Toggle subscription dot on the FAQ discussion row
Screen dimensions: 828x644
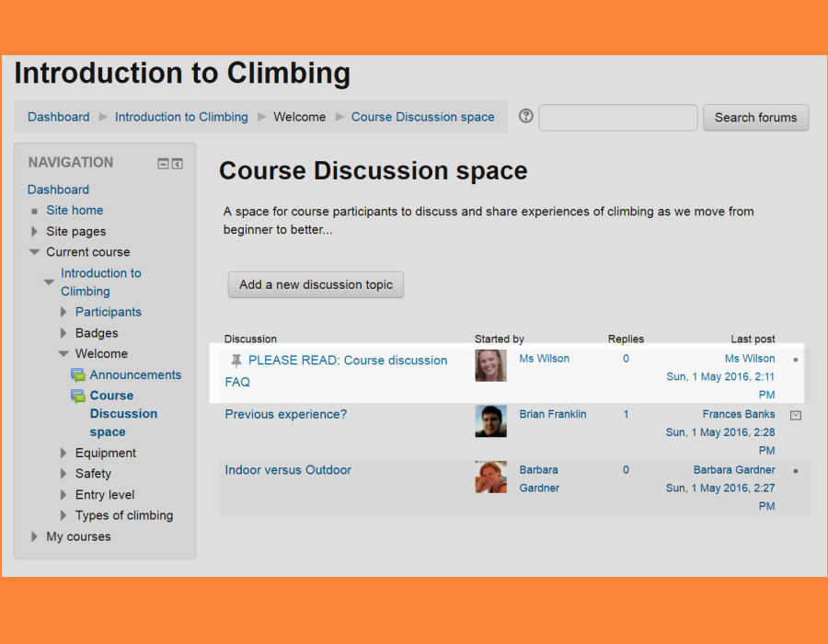(796, 360)
